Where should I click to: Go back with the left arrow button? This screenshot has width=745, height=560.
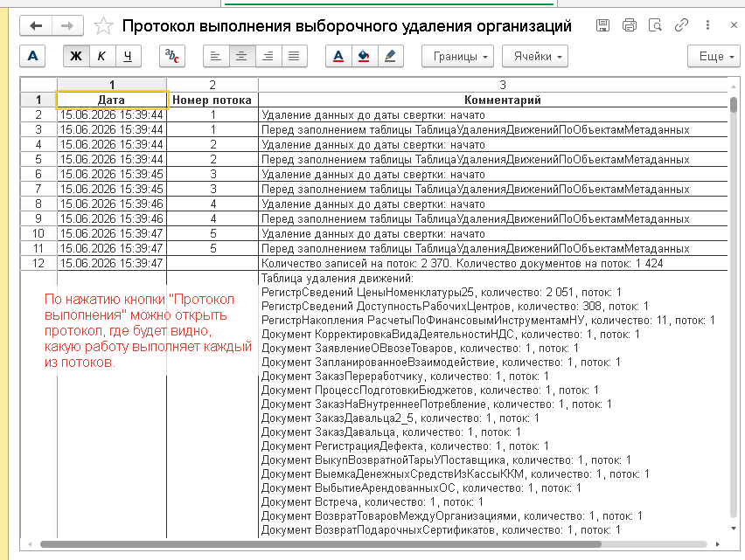(36, 25)
